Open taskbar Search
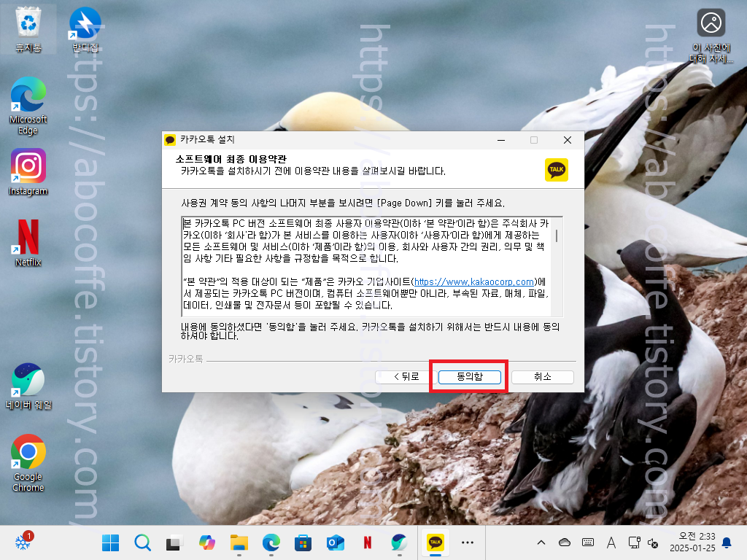 [142, 542]
